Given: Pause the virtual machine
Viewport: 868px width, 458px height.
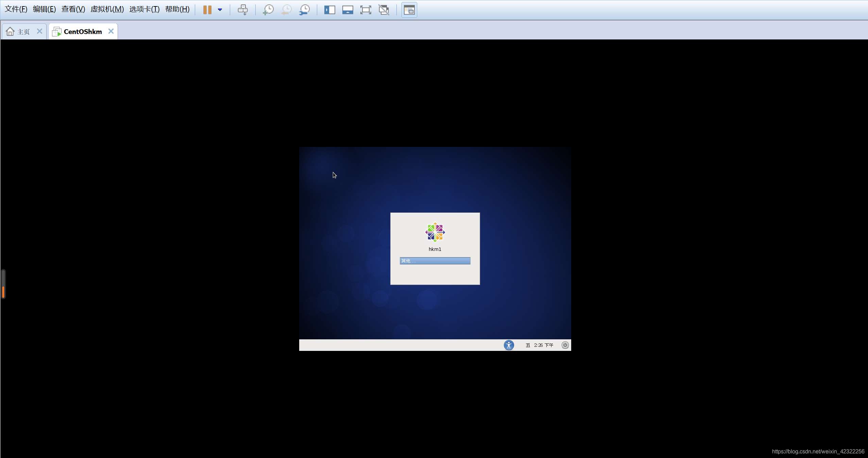Looking at the screenshot, I should (x=207, y=10).
